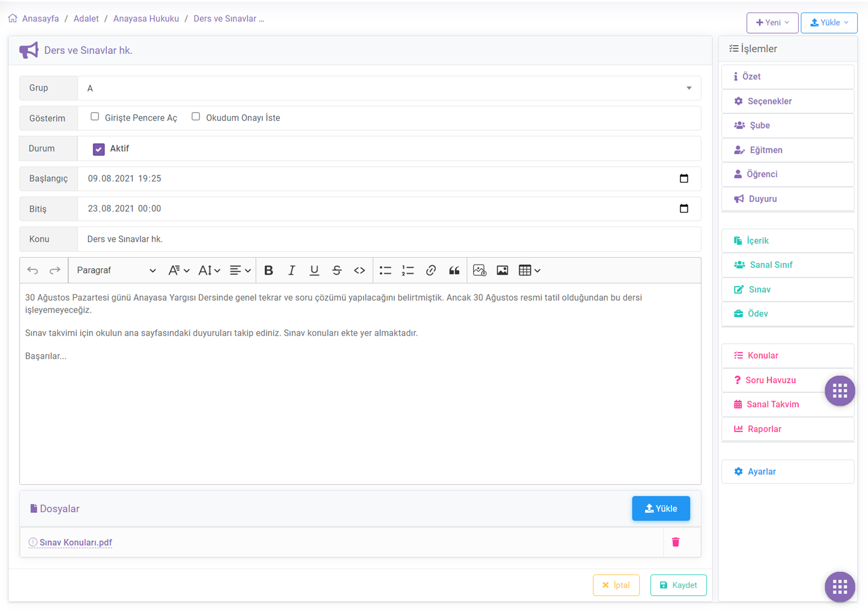Click the Kaydet button
The height and width of the screenshot is (611, 868).
(678, 585)
